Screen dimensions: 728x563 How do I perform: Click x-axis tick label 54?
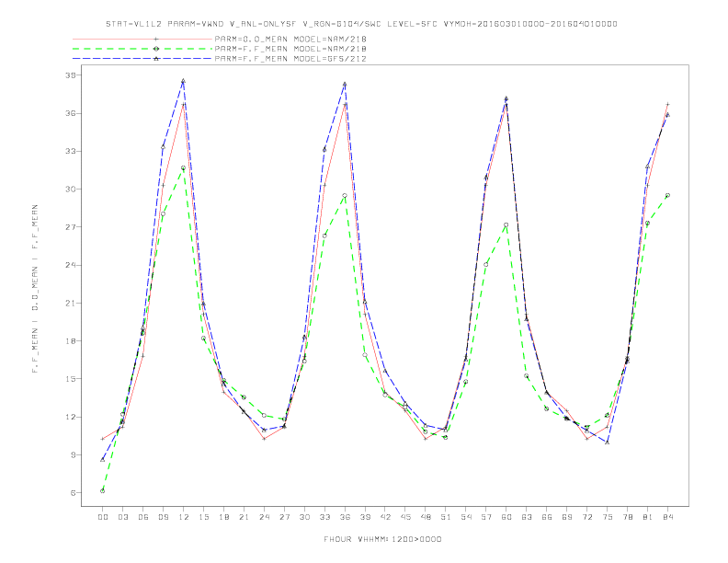[466, 517]
